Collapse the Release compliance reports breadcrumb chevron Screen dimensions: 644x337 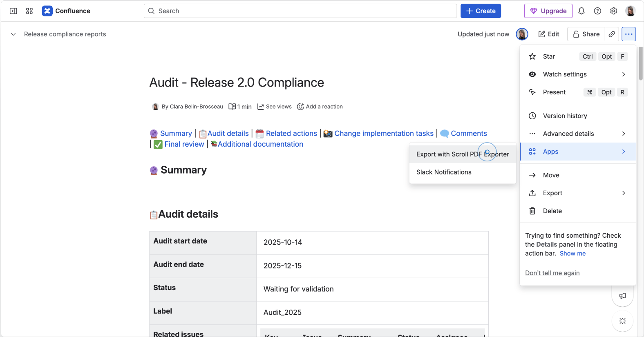[13, 34]
